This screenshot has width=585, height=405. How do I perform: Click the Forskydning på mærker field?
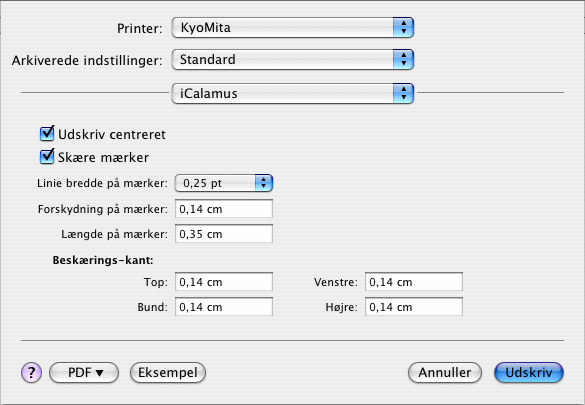pyautogui.click(x=224, y=209)
